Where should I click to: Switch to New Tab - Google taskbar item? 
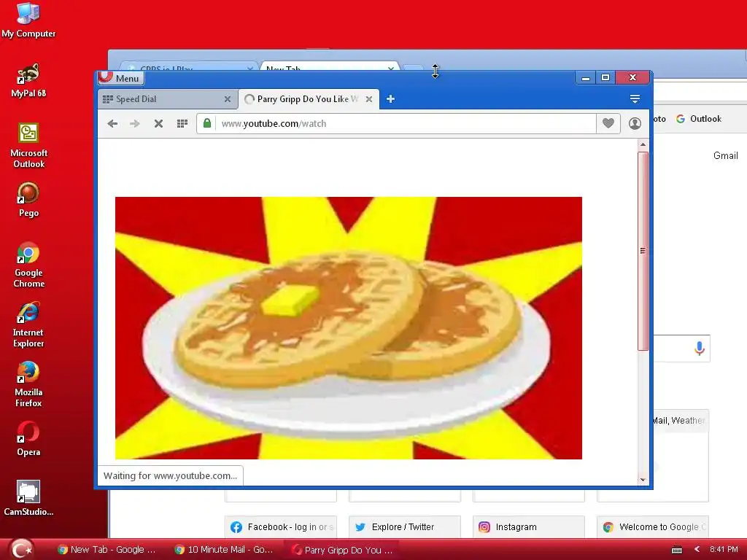pos(107,550)
